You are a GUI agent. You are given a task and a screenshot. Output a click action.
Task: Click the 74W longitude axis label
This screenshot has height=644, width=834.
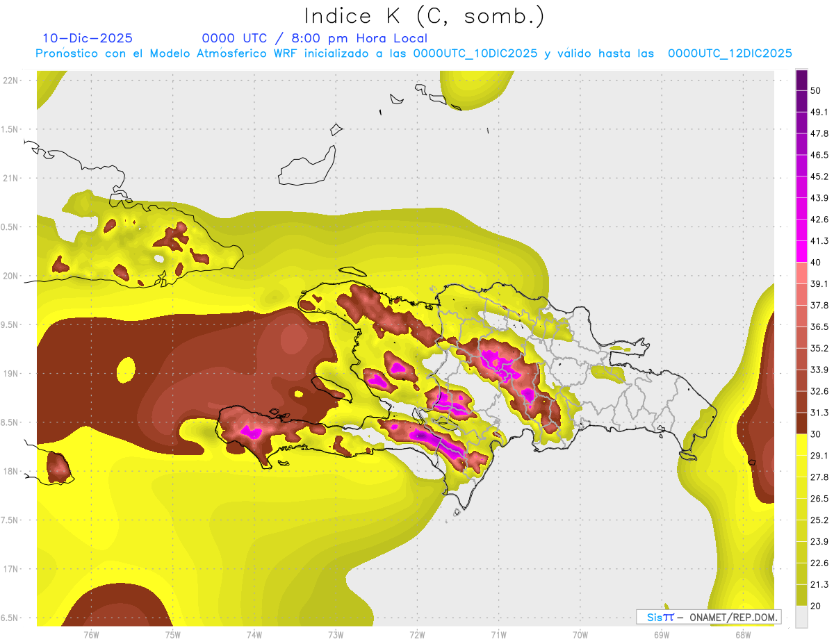coord(254,635)
